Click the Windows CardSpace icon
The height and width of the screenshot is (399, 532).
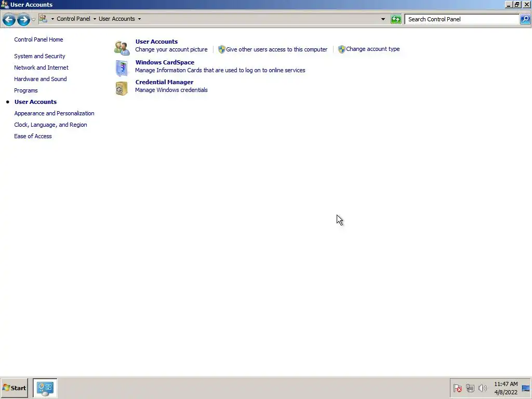click(x=122, y=68)
